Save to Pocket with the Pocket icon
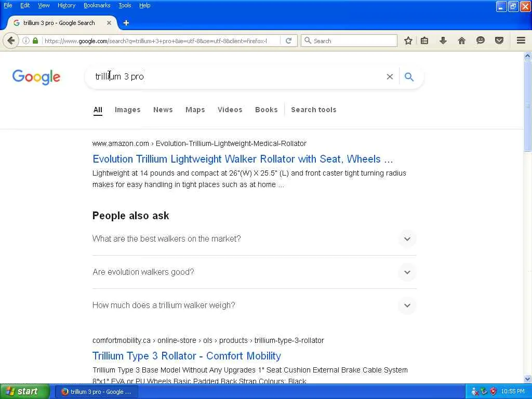 point(499,41)
